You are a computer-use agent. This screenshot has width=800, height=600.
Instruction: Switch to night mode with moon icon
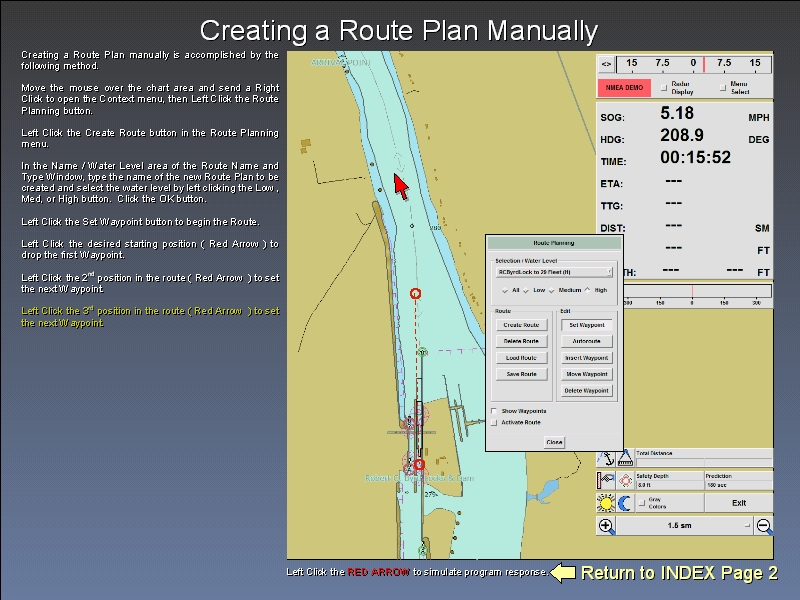[623, 502]
